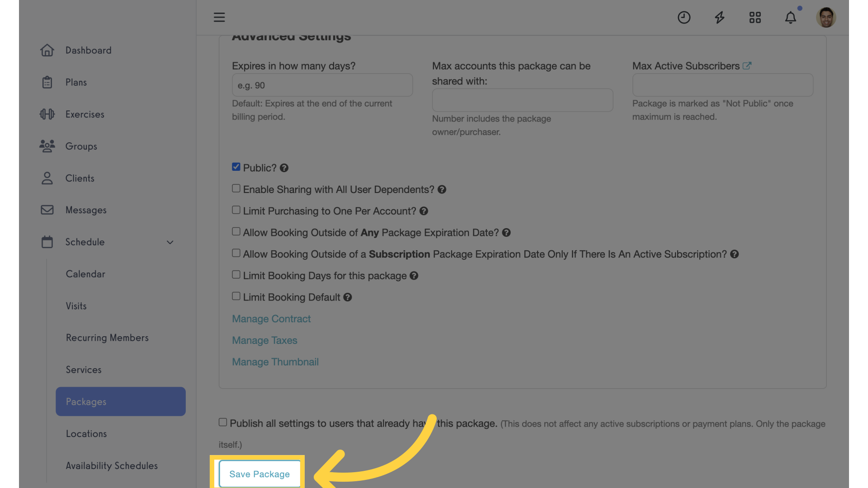Screen dimensions: 868x488
Task: Select Availability Schedules under Schedule
Action: [x=112, y=466]
